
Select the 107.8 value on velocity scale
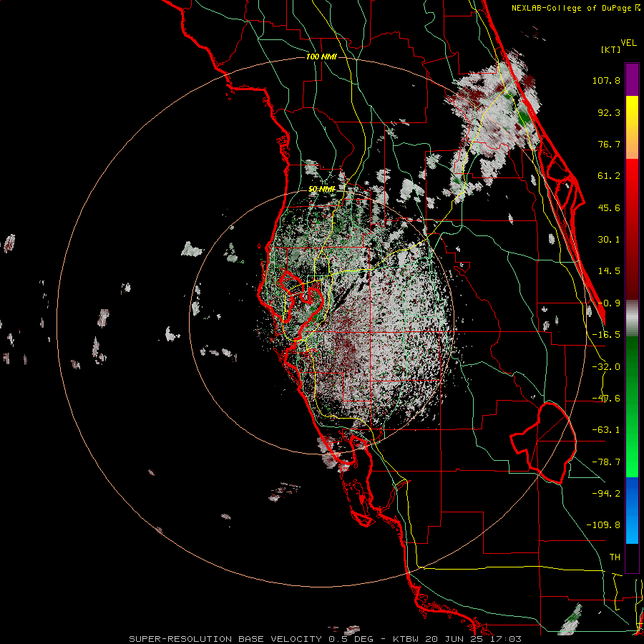pos(606,80)
